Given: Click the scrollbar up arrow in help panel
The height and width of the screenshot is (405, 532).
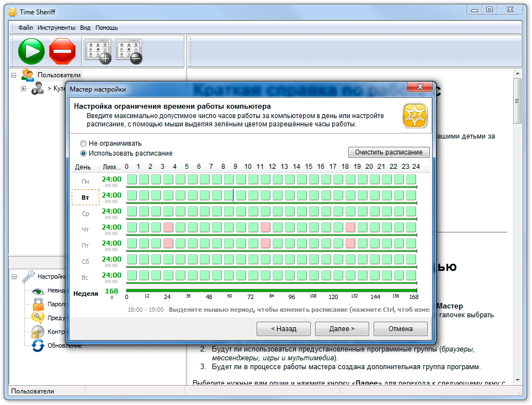Looking at the screenshot, I should pos(517,73).
